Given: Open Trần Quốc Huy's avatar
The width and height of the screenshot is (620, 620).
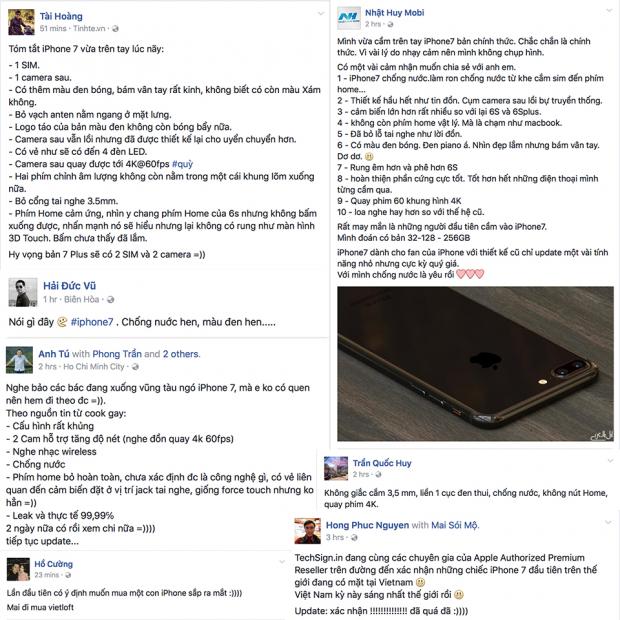Looking at the screenshot, I should point(336,468).
